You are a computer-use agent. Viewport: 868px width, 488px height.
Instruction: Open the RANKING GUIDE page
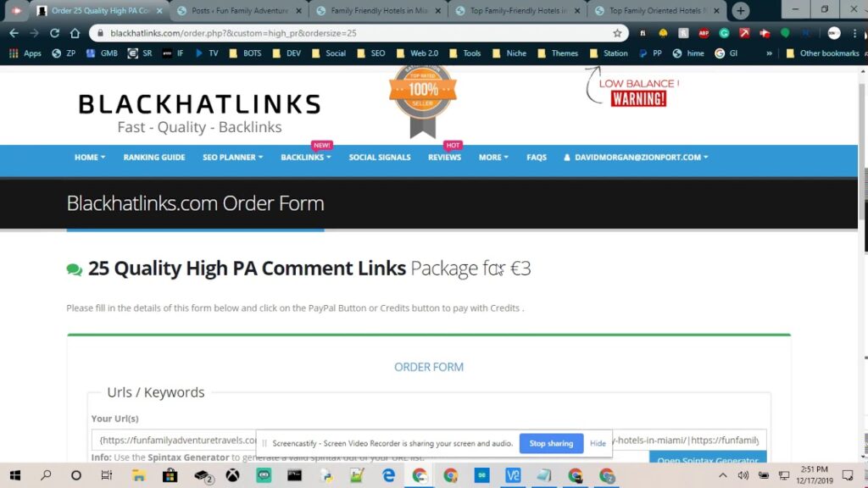pos(154,157)
